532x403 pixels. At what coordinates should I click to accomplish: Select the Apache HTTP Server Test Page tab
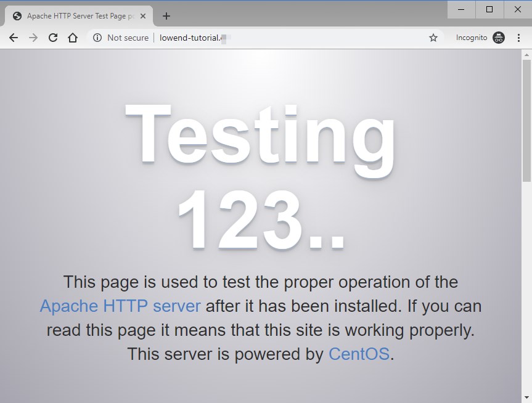79,16
